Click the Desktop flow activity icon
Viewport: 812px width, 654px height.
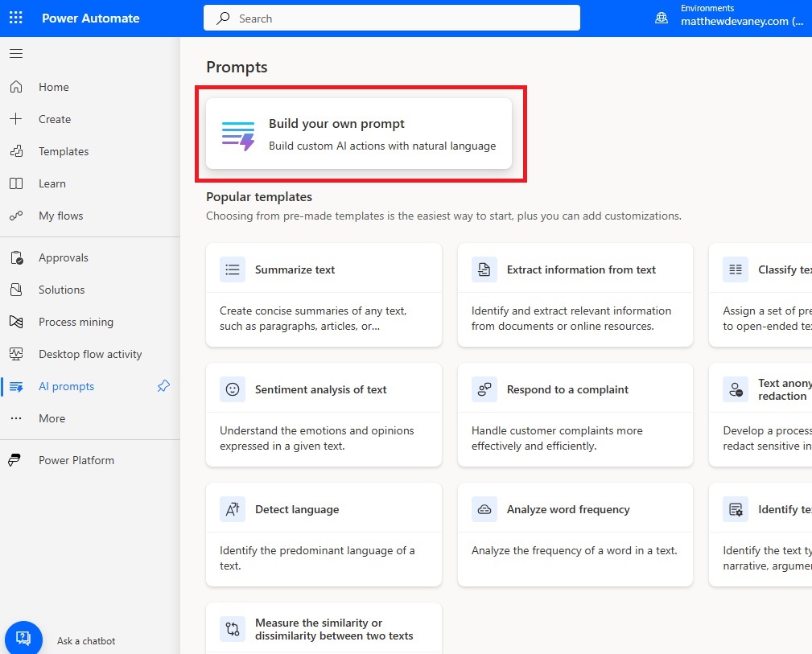tap(16, 354)
